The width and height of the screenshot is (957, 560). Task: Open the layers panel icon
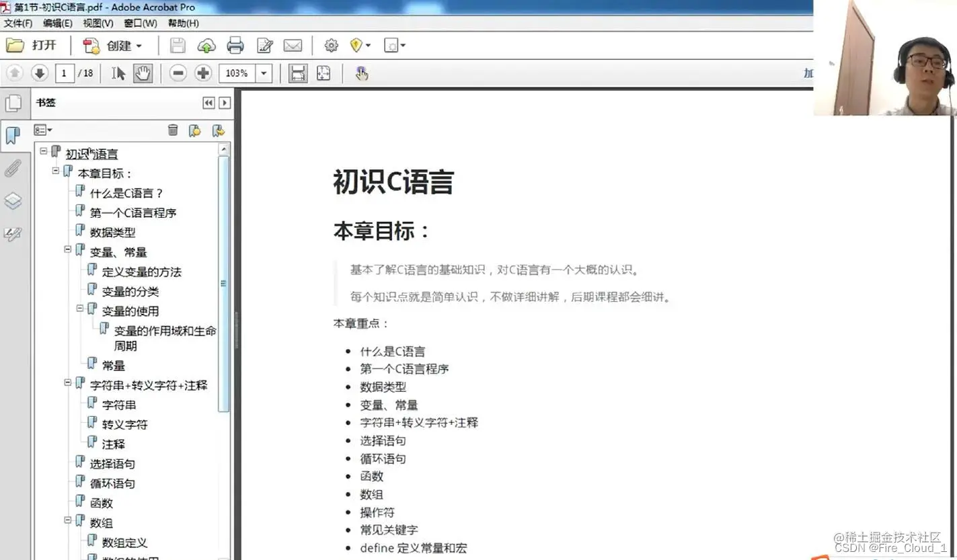(15, 200)
